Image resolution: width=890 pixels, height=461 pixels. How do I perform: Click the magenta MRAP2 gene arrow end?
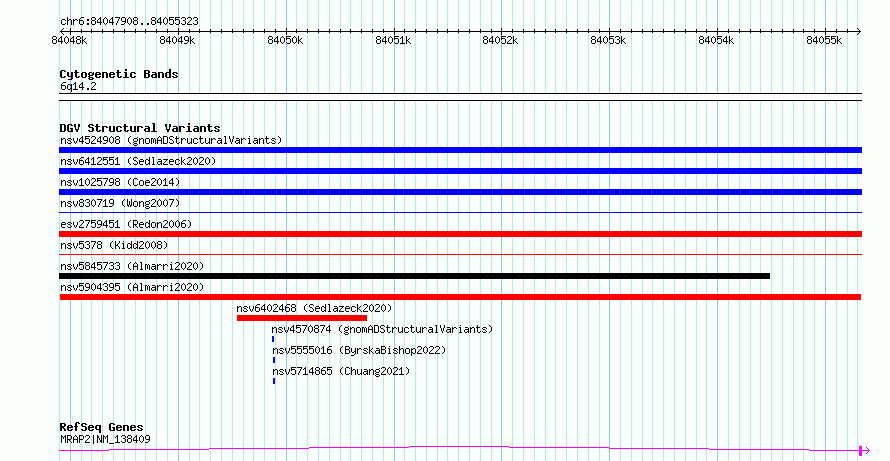coord(865,451)
